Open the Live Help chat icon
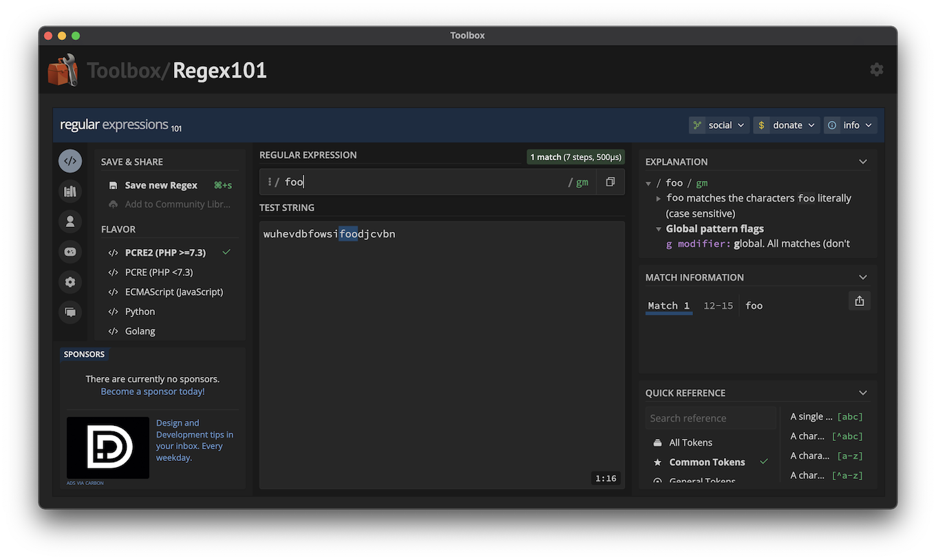 coord(70,312)
